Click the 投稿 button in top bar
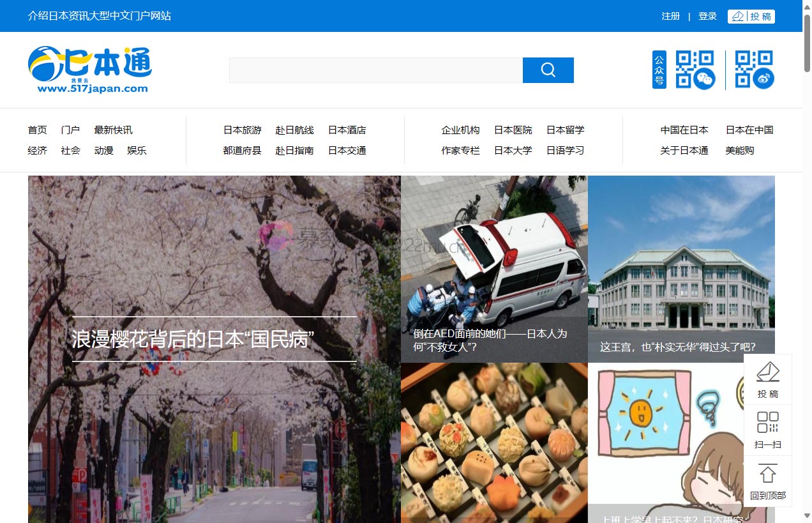812x523 pixels. pos(751,16)
